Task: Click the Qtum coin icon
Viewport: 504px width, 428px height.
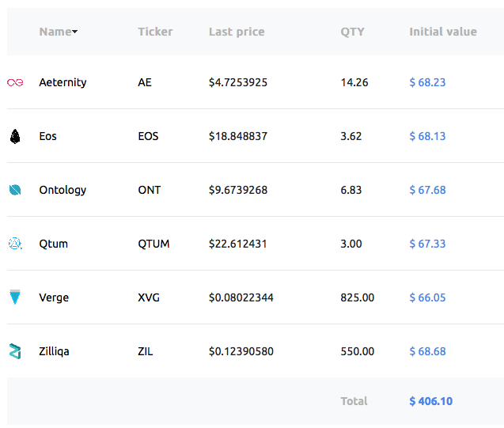Action: coord(15,244)
